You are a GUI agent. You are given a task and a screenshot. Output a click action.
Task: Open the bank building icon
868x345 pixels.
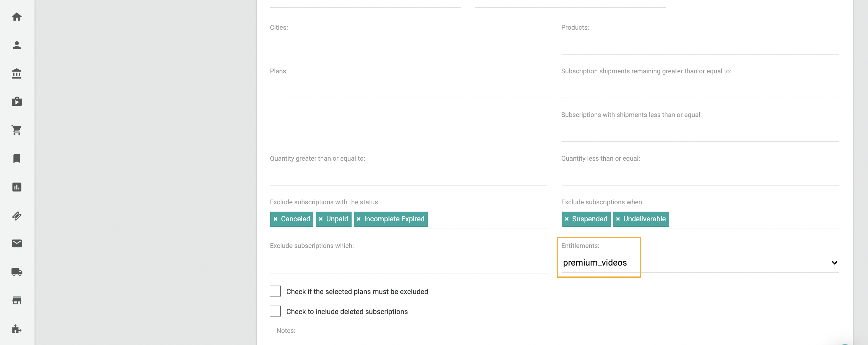[x=17, y=73]
